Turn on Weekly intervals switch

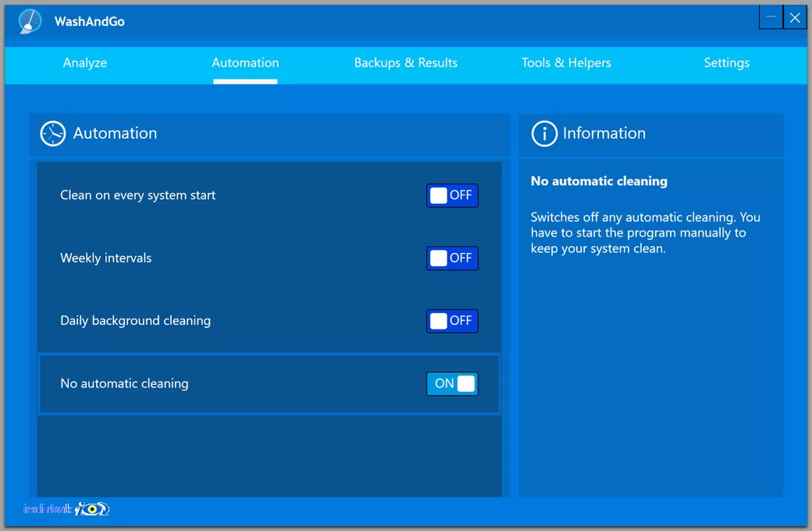click(x=452, y=258)
